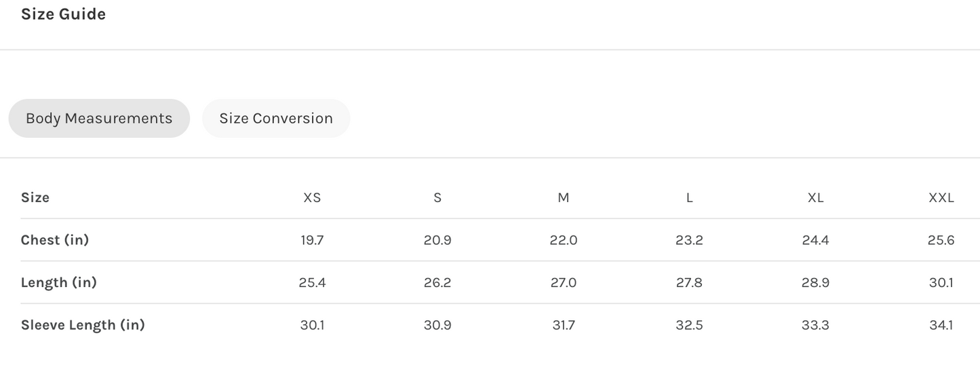
Task: Click the 25.6 chest value for XXL
Action: tap(941, 240)
